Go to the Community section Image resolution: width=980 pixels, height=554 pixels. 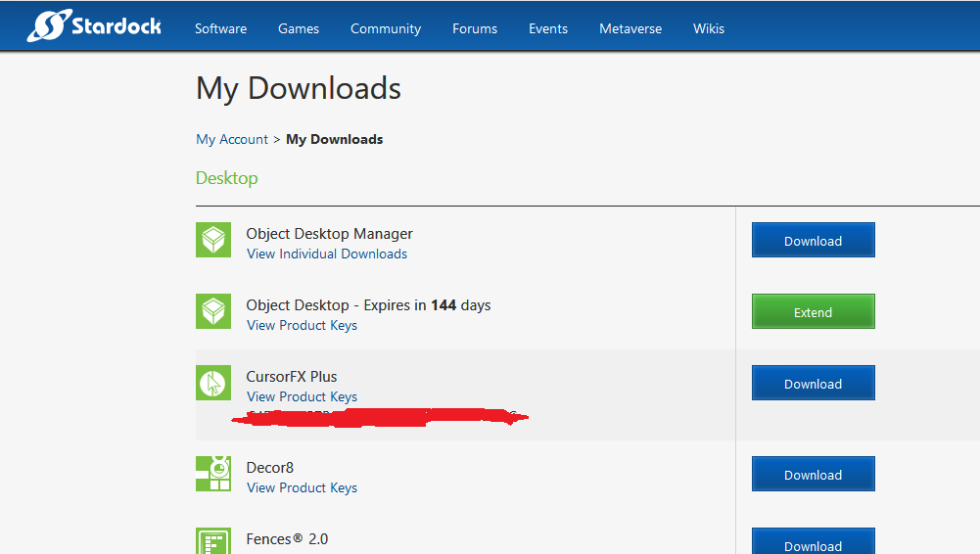pyautogui.click(x=386, y=28)
